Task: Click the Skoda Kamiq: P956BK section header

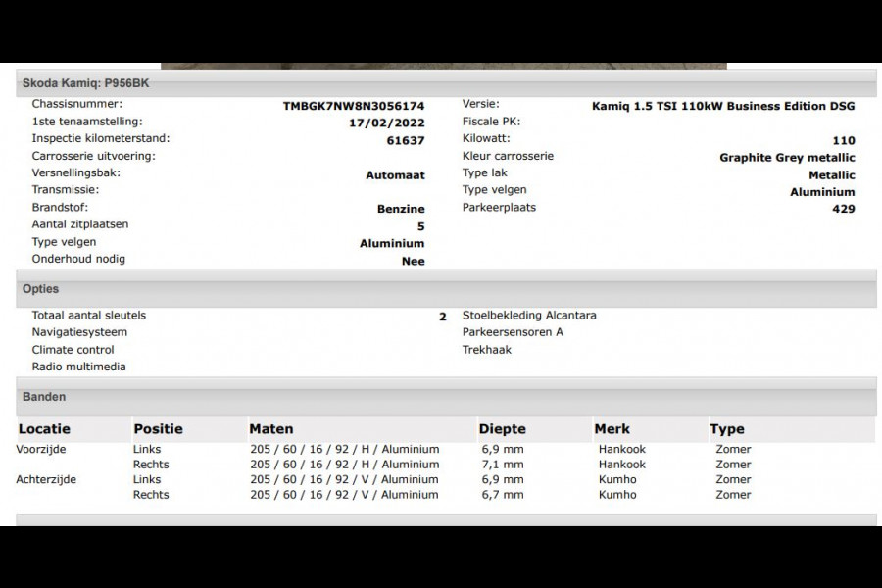Action: pos(446,83)
